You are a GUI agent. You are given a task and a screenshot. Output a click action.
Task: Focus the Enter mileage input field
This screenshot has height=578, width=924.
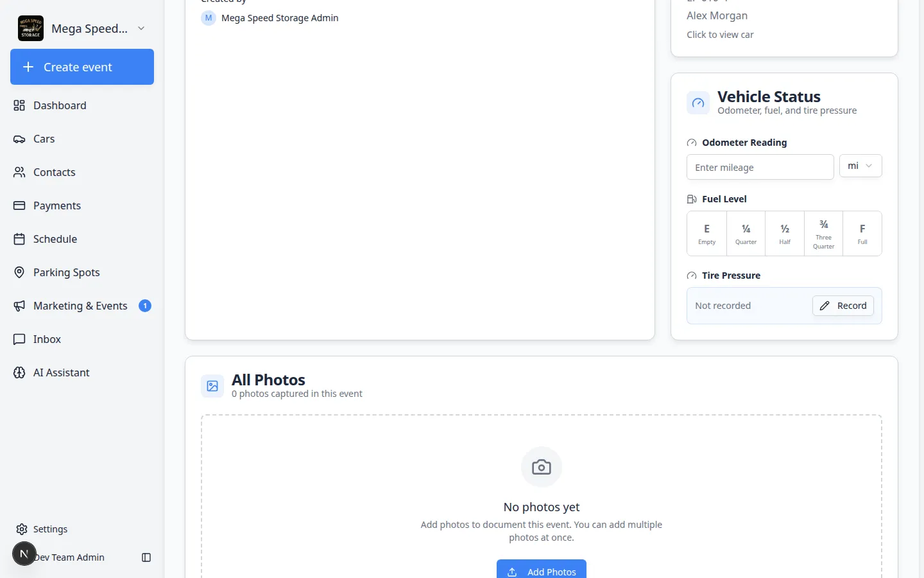(760, 167)
